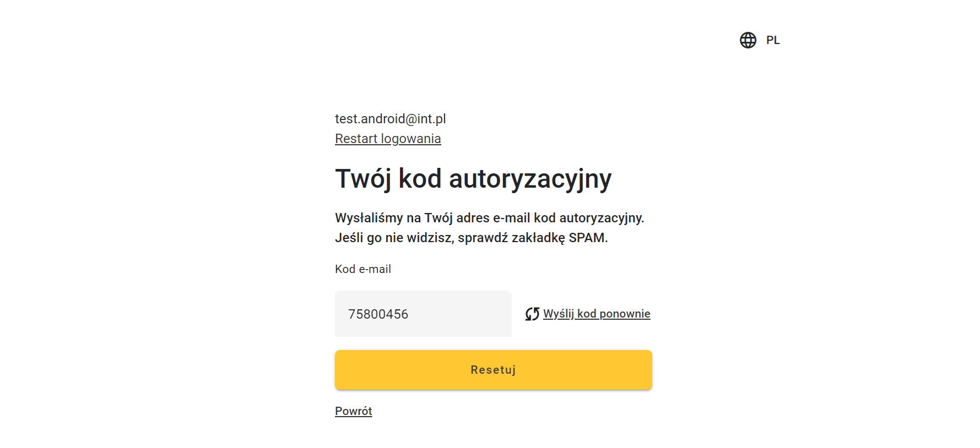Click the Kod e-mail field label
Image resolution: width=980 pixels, height=448 pixels.
point(363,269)
